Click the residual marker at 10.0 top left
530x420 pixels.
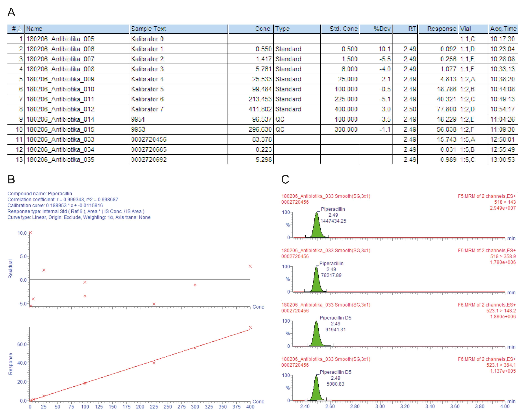point(30,233)
